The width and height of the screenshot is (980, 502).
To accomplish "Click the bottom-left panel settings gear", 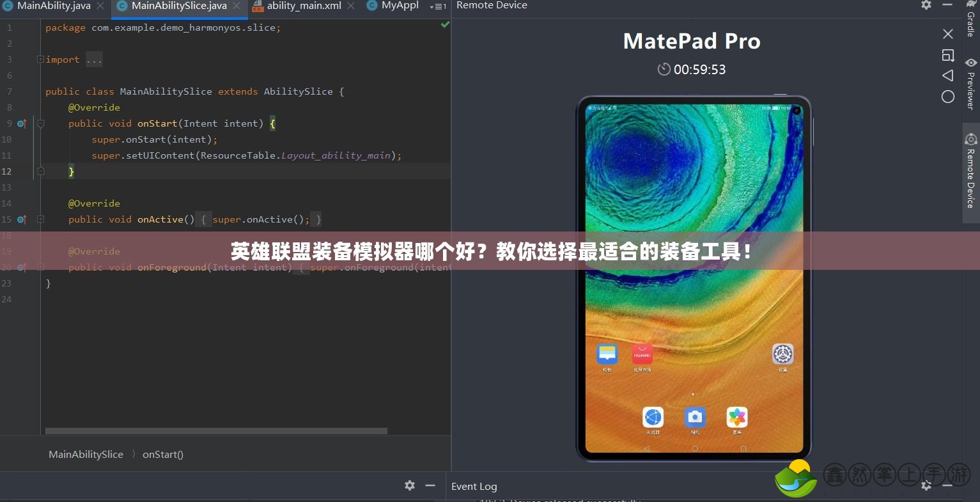I will (x=410, y=485).
